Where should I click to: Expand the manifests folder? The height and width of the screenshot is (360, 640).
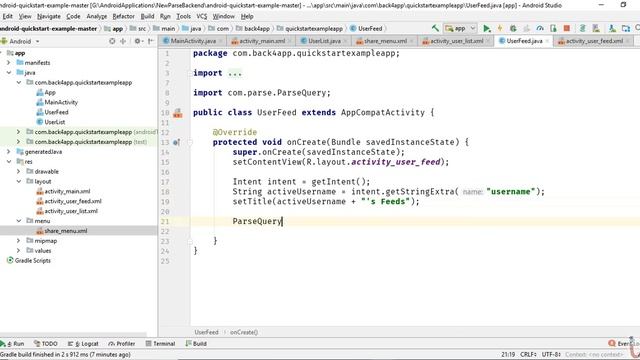click(9, 63)
